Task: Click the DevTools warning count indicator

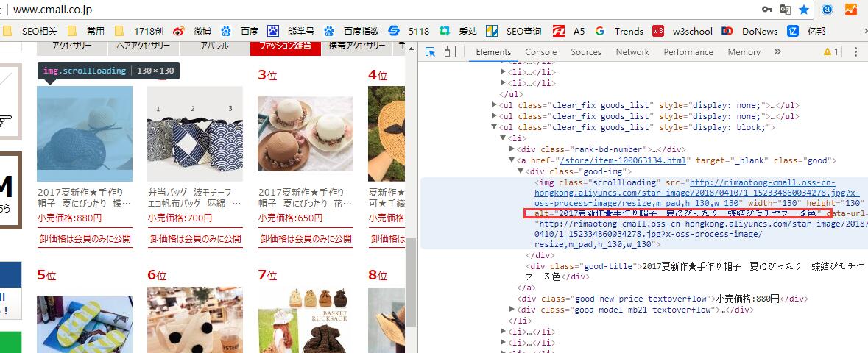Action: coord(830,52)
